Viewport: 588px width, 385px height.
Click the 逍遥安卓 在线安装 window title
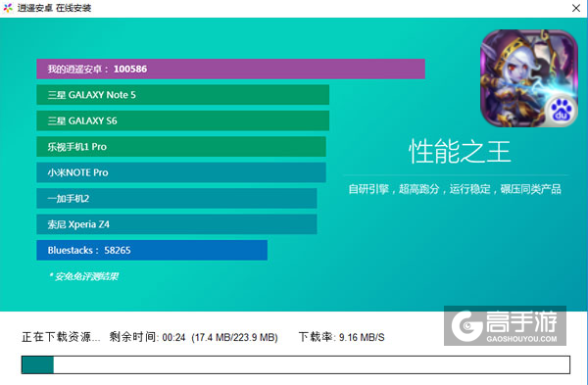coord(54,8)
